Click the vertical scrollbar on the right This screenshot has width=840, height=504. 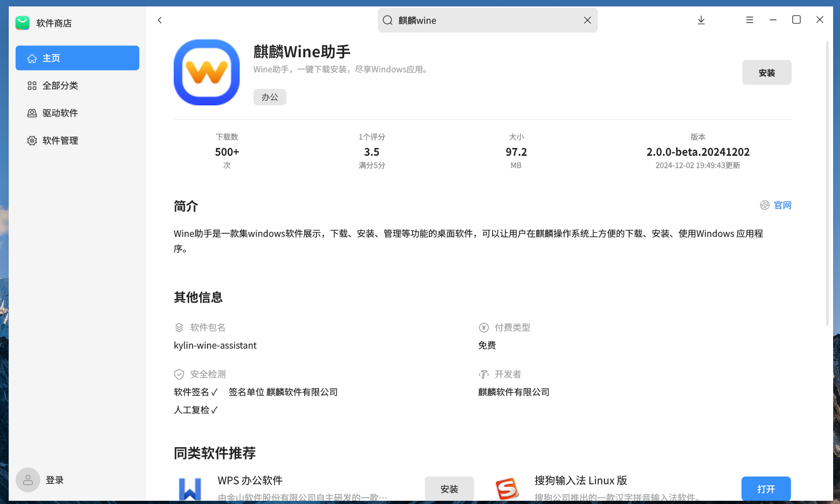pyautogui.click(x=828, y=183)
